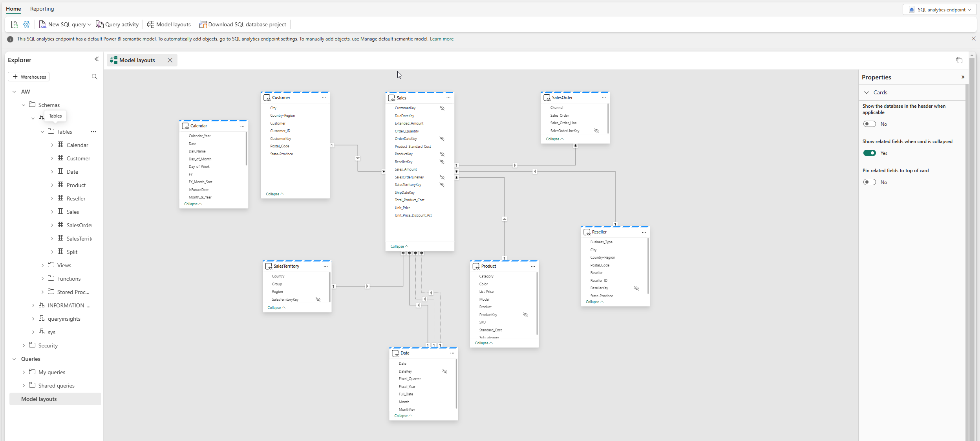Select the Home tab

pos(13,9)
